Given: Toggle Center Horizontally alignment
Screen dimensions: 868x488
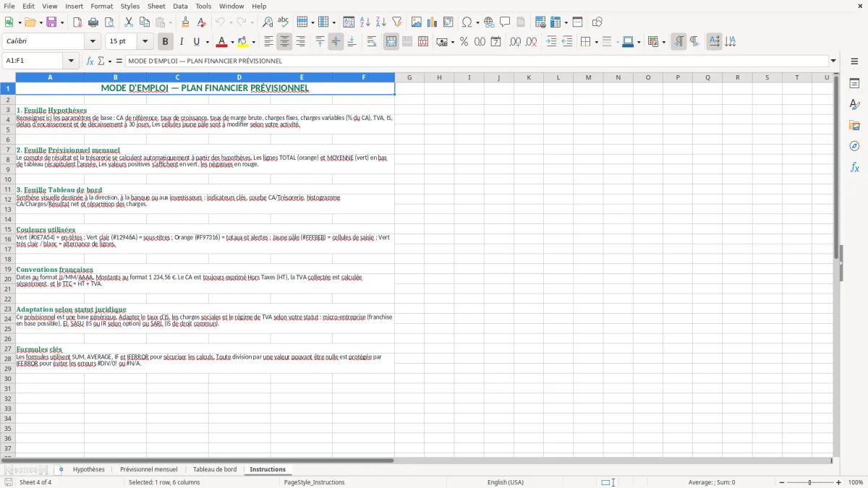Looking at the screenshot, I should coord(284,42).
